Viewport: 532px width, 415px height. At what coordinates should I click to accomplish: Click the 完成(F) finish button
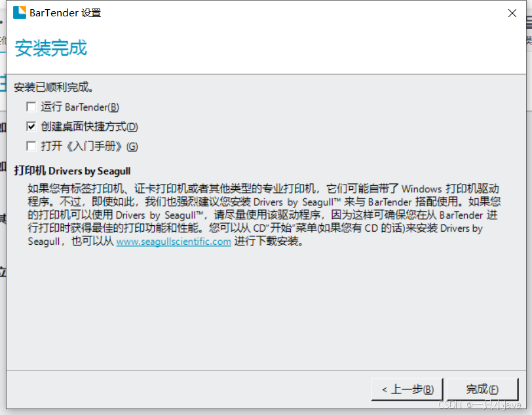[482, 389]
